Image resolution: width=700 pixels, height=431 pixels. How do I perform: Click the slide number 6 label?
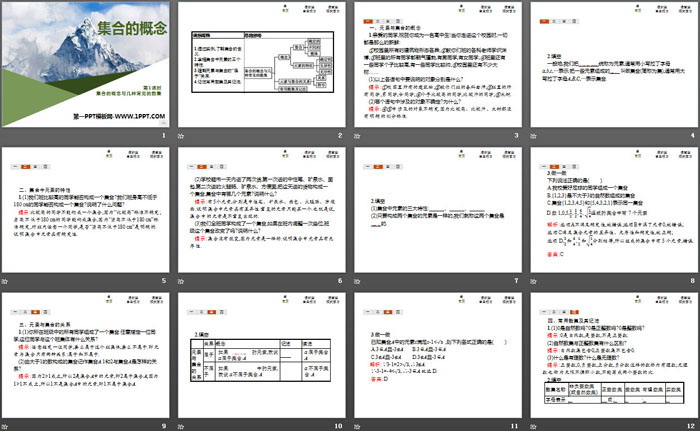(338, 282)
